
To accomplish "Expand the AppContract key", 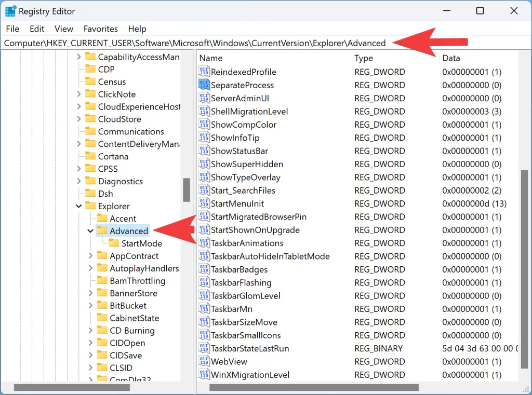I will (x=90, y=256).
